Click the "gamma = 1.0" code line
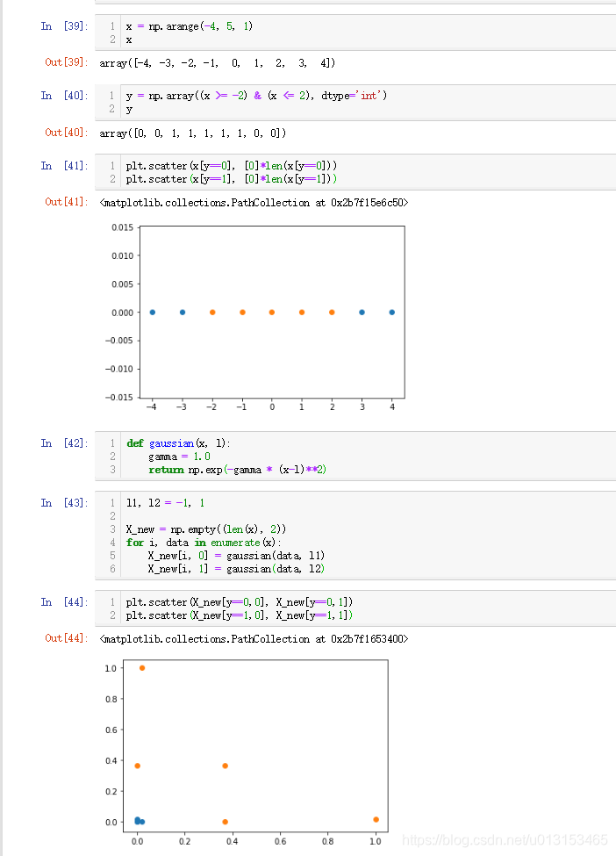 coord(179,457)
